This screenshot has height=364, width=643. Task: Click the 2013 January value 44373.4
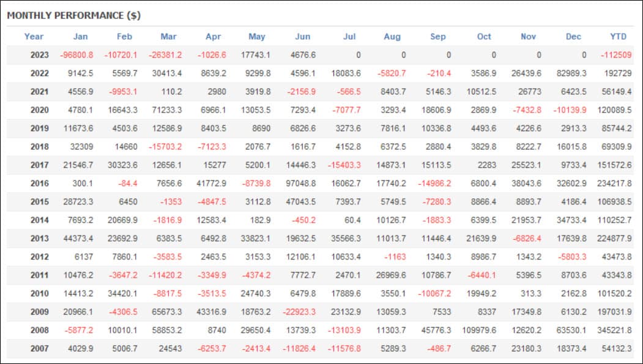tap(78, 238)
